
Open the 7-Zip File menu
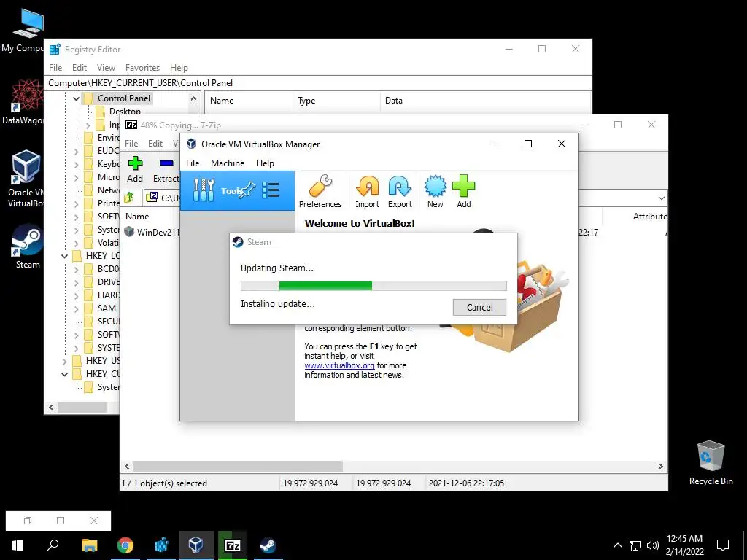pyautogui.click(x=131, y=144)
